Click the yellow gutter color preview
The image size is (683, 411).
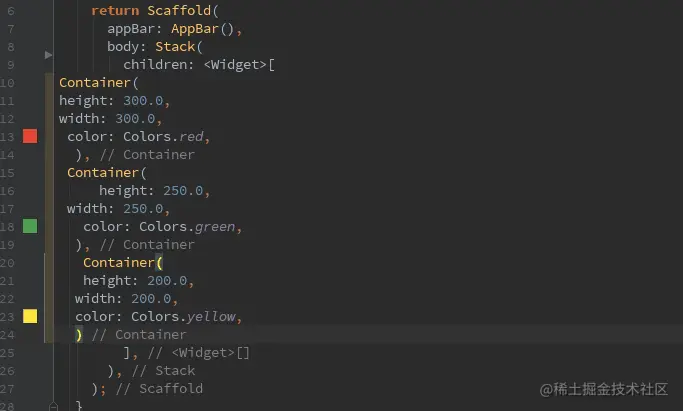(30, 316)
